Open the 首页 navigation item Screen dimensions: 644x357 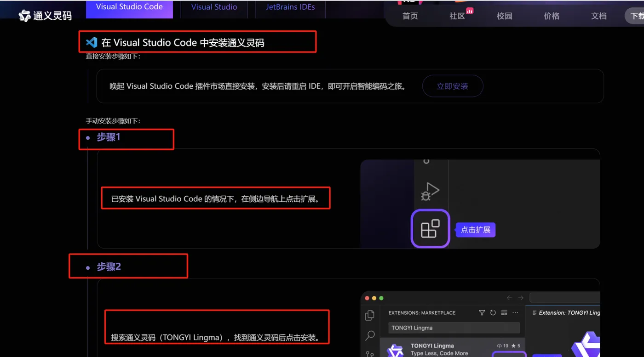coord(410,16)
